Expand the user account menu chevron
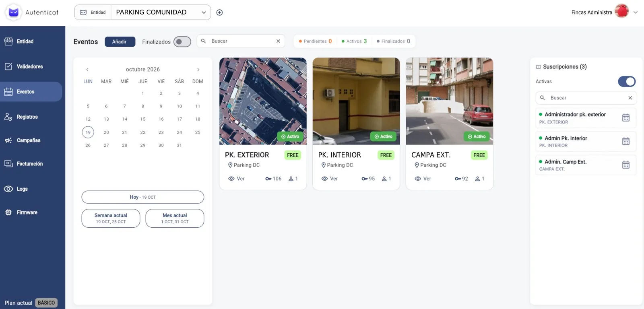The height and width of the screenshot is (309, 644). point(636,12)
